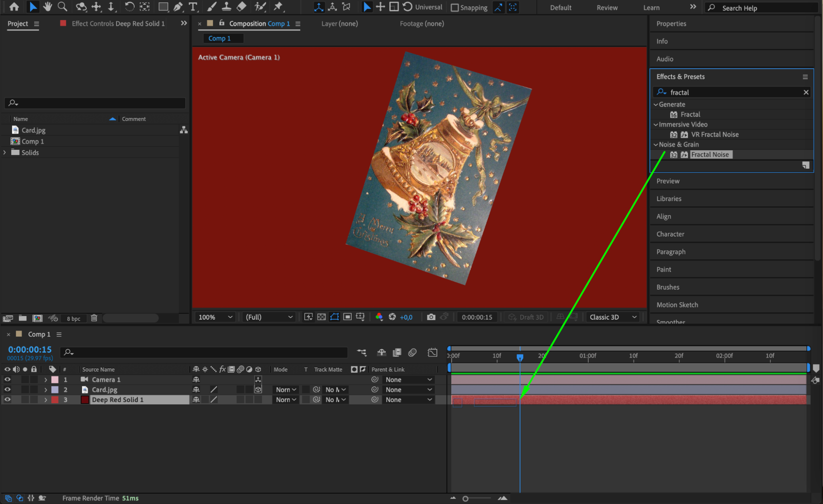The width and height of the screenshot is (823, 504).
Task: Open the 100% magnification dropdown
Action: point(215,317)
